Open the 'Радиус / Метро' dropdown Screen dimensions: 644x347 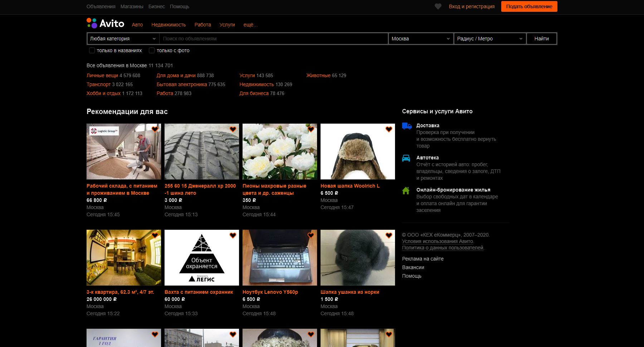click(490, 39)
